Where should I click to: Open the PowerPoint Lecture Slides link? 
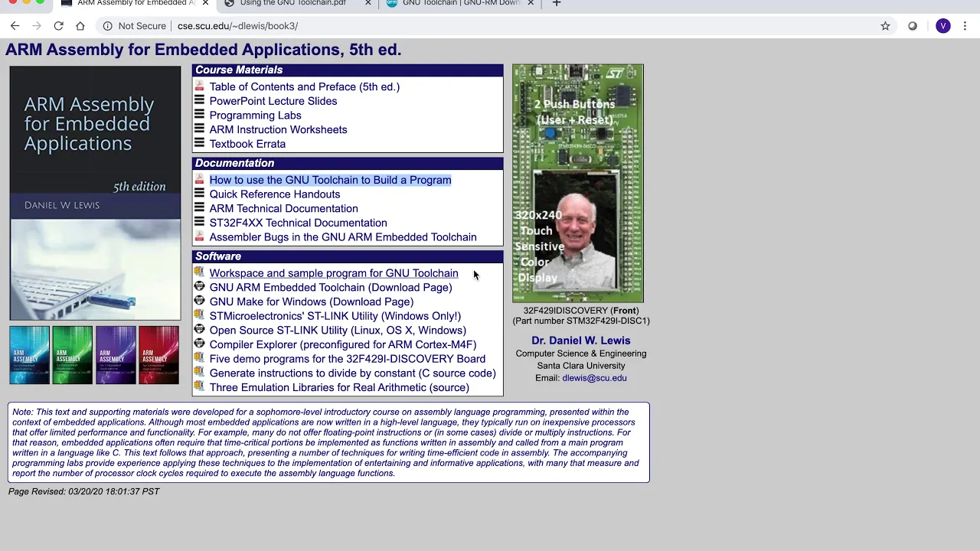tap(273, 101)
